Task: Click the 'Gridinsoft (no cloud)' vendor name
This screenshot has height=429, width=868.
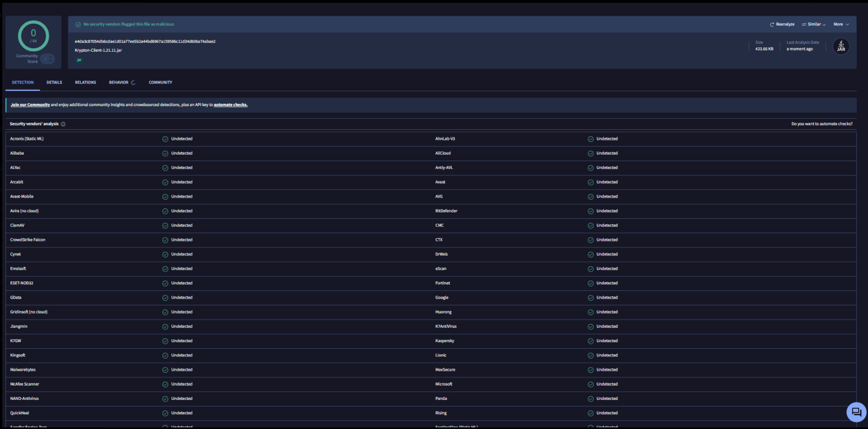Action: pos(29,312)
